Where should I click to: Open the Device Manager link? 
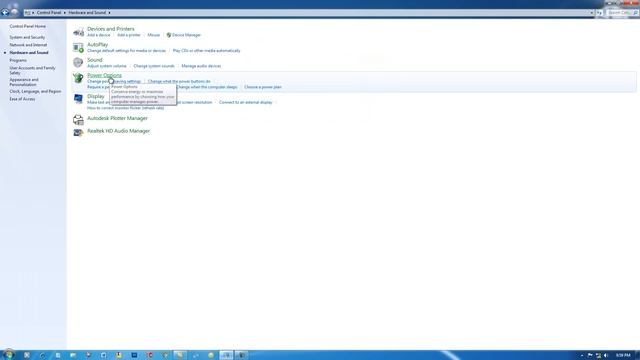point(186,35)
